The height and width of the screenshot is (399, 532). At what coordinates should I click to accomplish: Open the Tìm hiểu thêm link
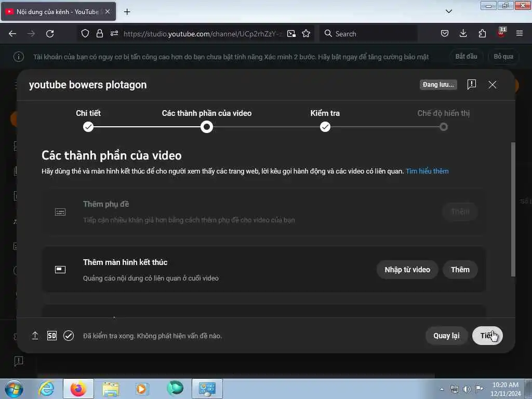[x=427, y=171]
